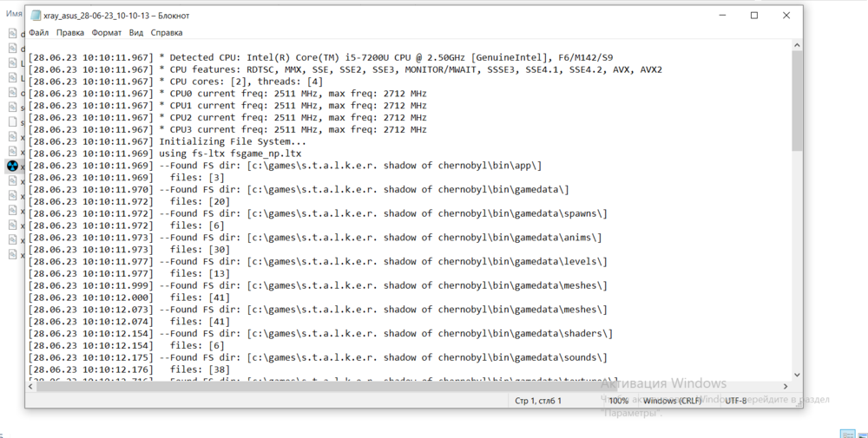Click the vertical scrollbar down arrow
Screen dimensions: 868x438
tap(797, 375)
